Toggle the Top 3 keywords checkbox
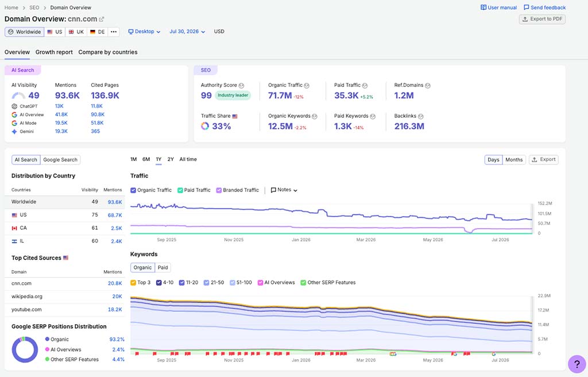588x377 pixels. pyautogui.click(x=133, y=282)
